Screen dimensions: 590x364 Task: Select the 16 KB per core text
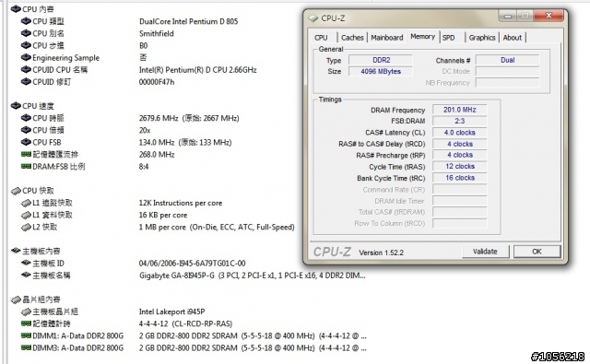163,215
